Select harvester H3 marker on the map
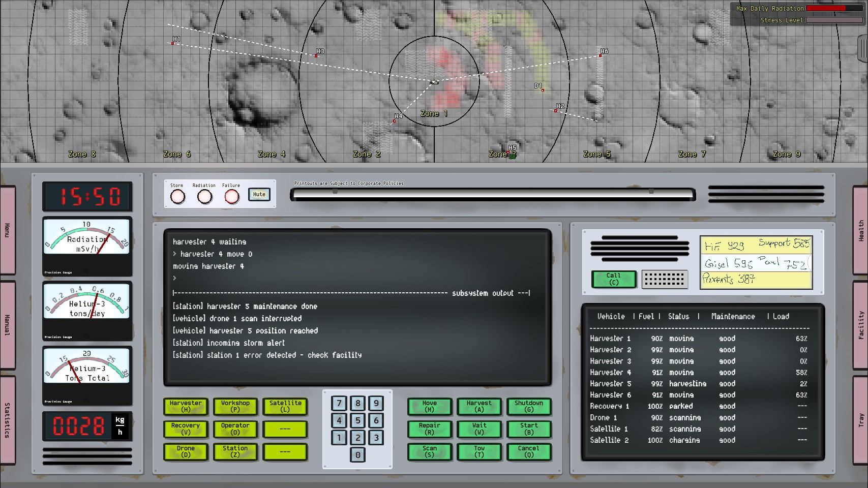868x488 pixels. click(316, 56)
